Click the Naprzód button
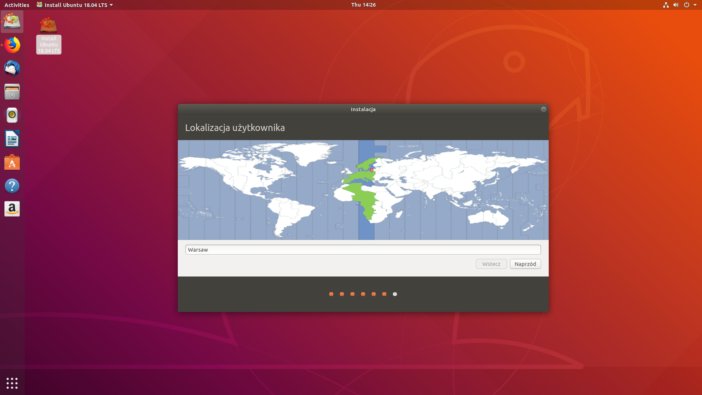Viewport: 702px width, 395px height. point(525,264)
